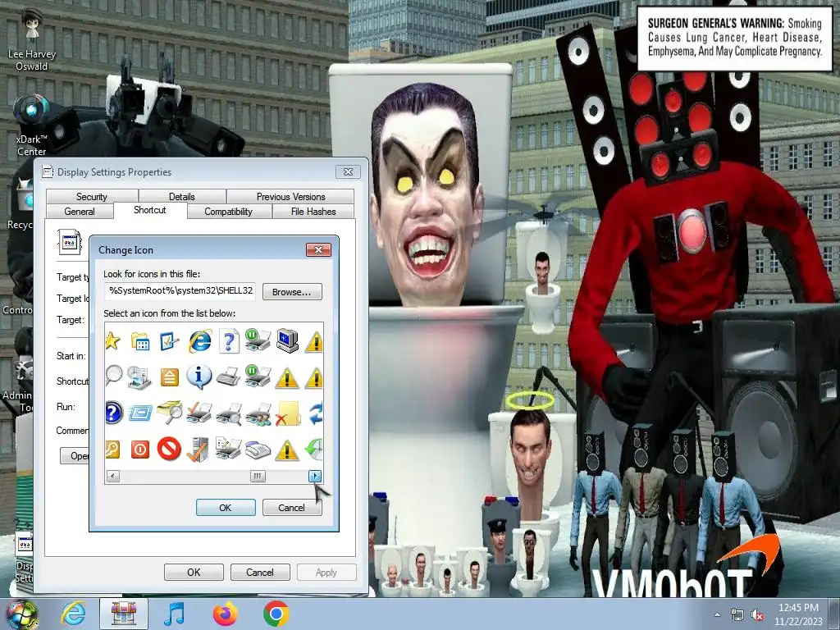840x630 pixels.
Task: Click Cancel in Display Settings Properties
Action: (x=260, y=572)
